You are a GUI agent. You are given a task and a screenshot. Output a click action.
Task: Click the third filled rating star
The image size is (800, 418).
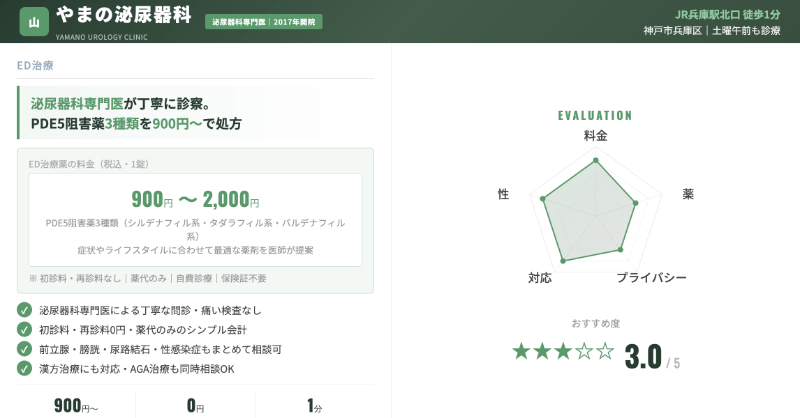coord(563,351)
